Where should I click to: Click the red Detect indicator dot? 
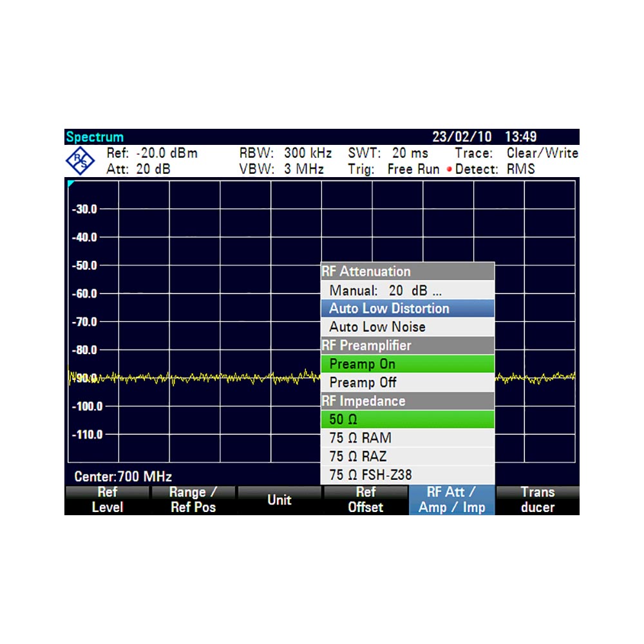pos(448,170)
